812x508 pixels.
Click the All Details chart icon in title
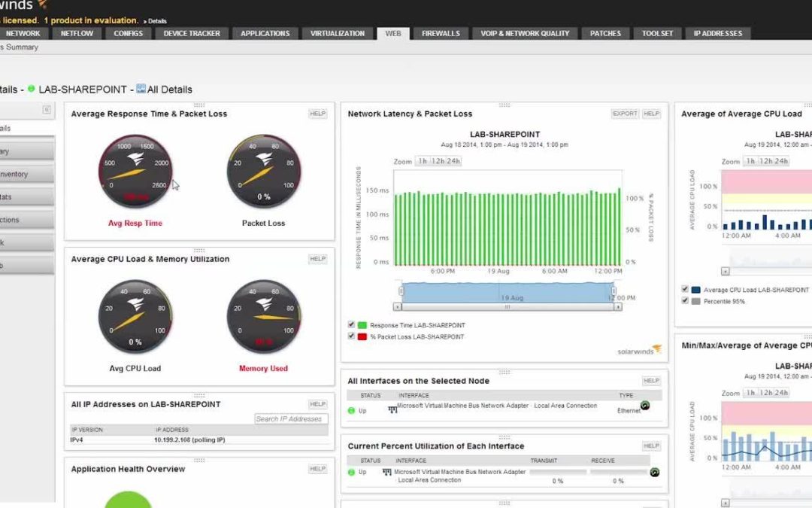141,89
